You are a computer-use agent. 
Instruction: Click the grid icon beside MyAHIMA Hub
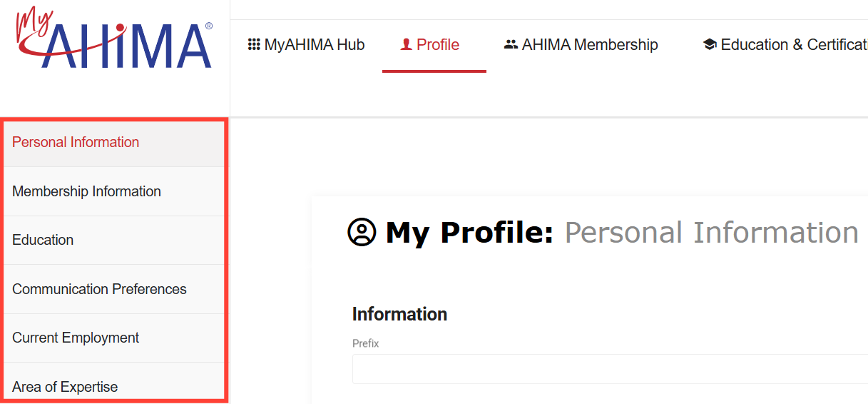point(254,45)
